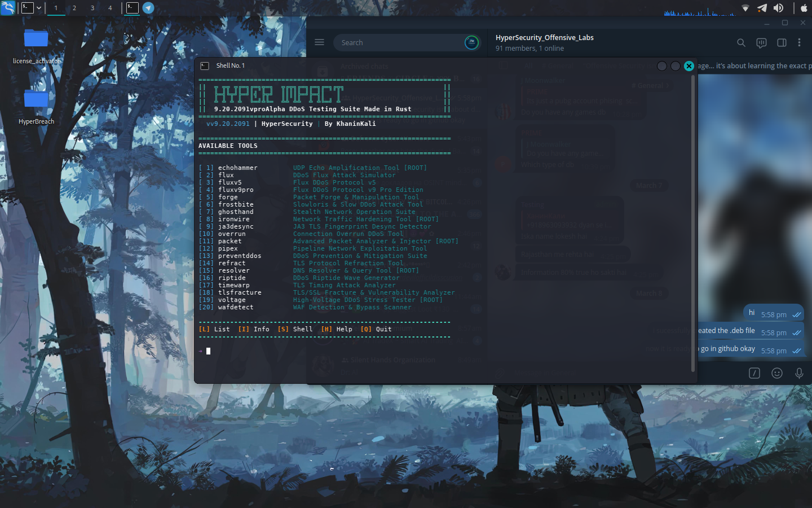The width and height of the screenshot is (812, 508).
Task: Open the emoji picker in Telegram
Action: click(x=777, y=373)
